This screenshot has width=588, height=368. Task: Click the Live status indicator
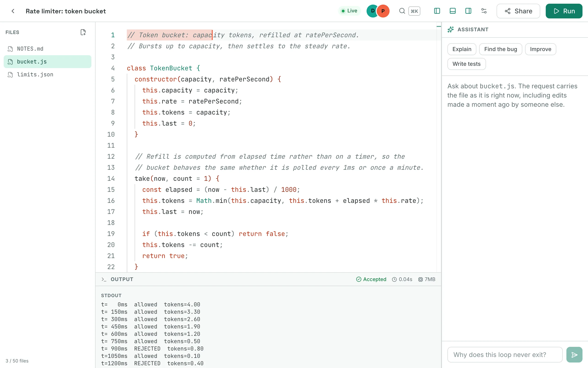[349, 11]
